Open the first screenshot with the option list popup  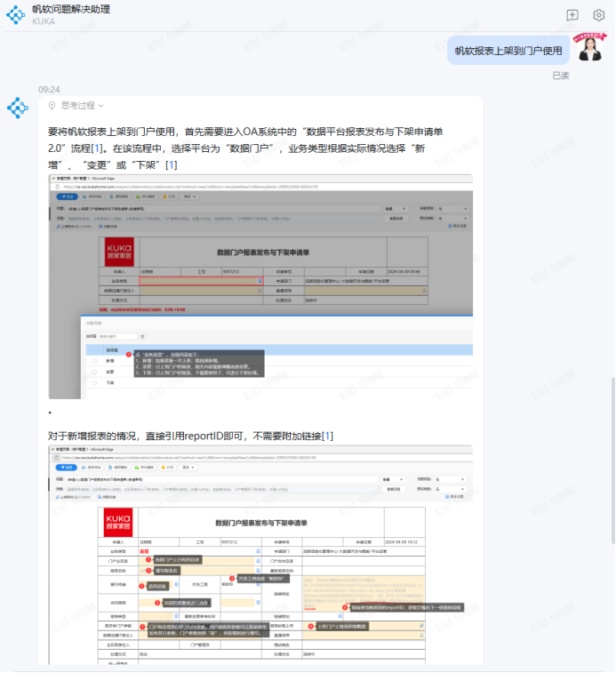tap(260, 286)
